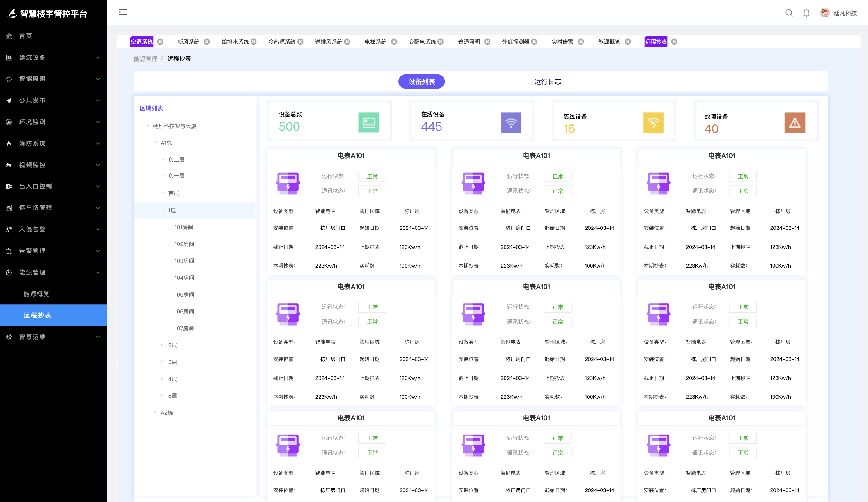Expand the 2层 floor node
Viewport: 868px width, 502px height.
click(x=162, y=345)
